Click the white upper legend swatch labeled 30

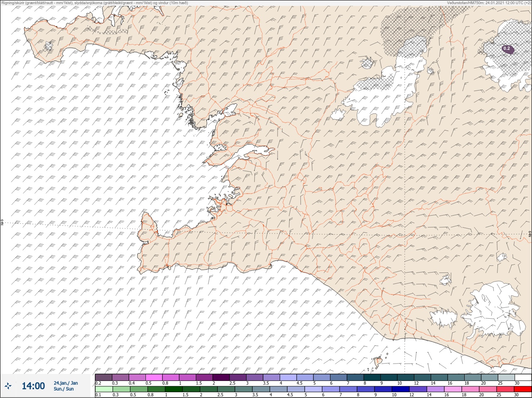(523, 377)
